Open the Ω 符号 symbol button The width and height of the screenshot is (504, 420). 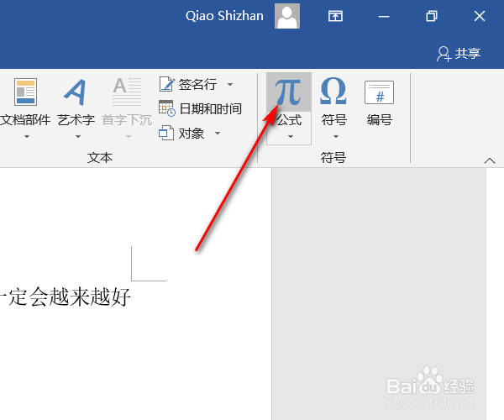pos(333,100)
